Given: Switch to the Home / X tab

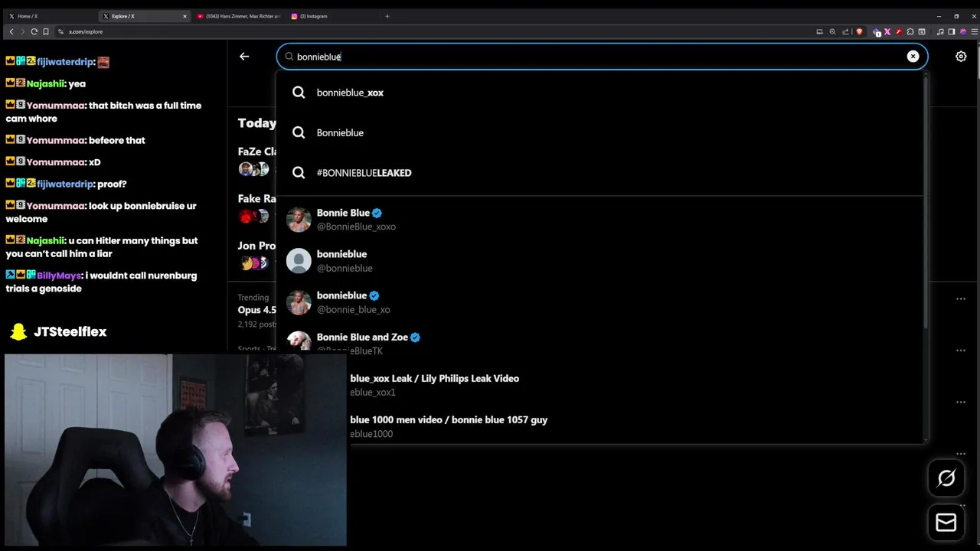Looking at the screenshot, I should click(x=51, y=16).
